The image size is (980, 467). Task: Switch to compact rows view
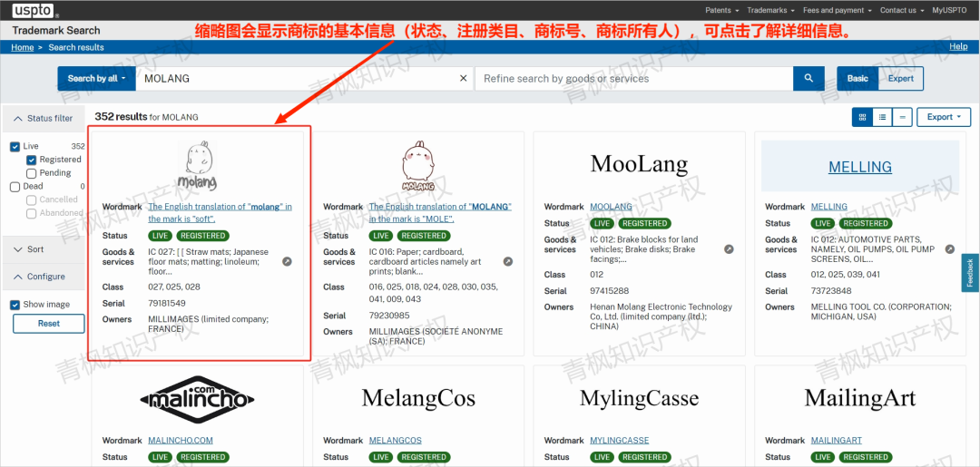[902, 117]
